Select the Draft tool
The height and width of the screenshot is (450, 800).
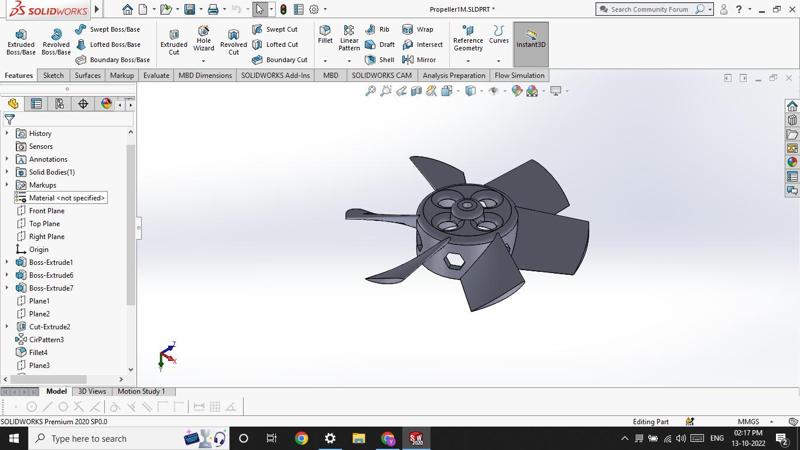tap(380, 45)
